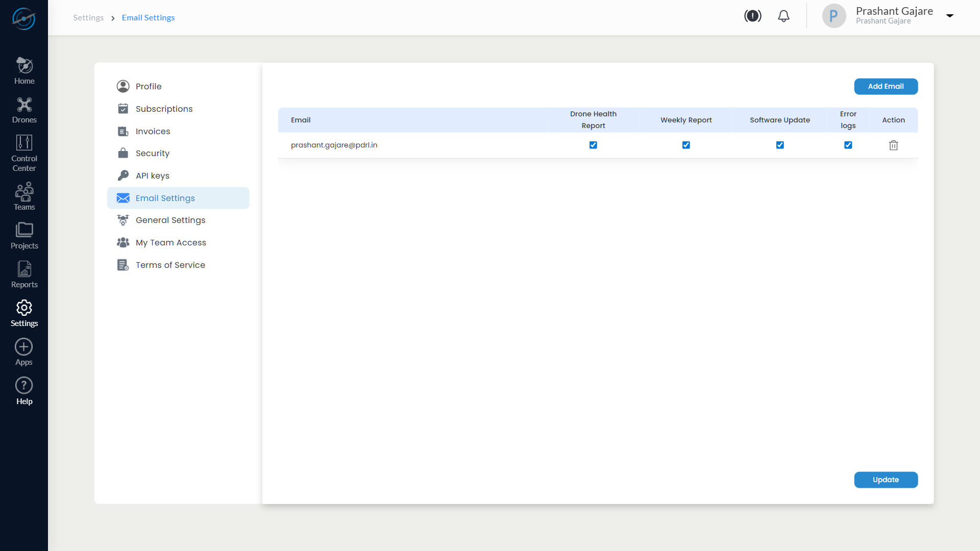Click the notifications bell icon

pos(783,16)
